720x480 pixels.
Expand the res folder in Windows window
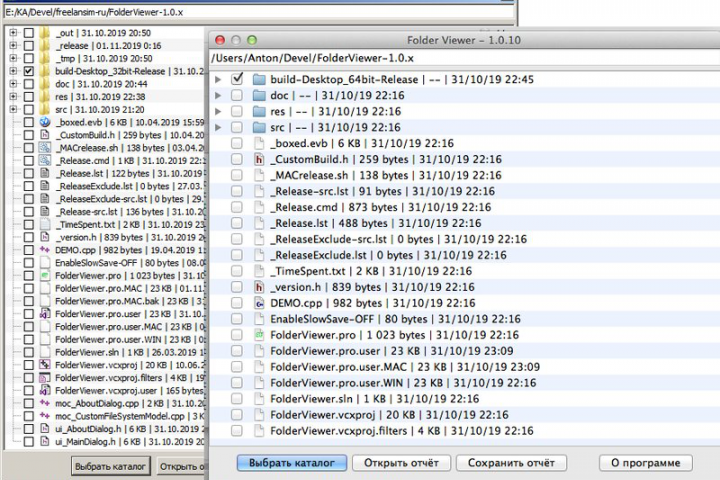[13, 96]
